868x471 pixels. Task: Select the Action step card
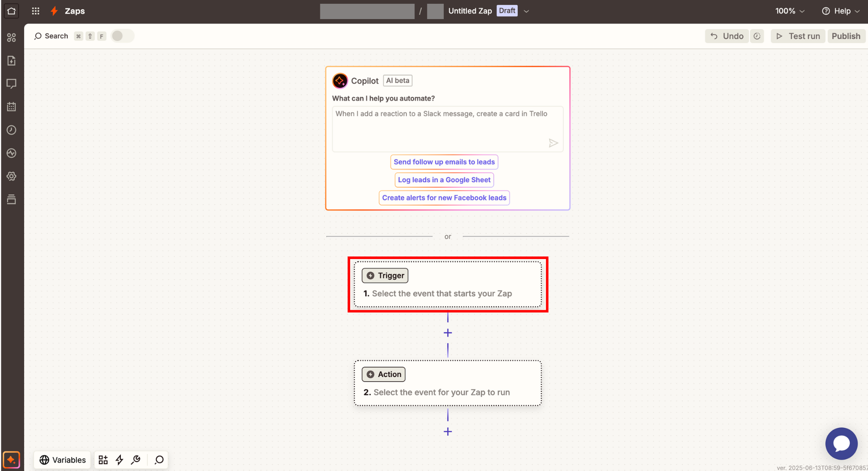[x=448, y=383]
